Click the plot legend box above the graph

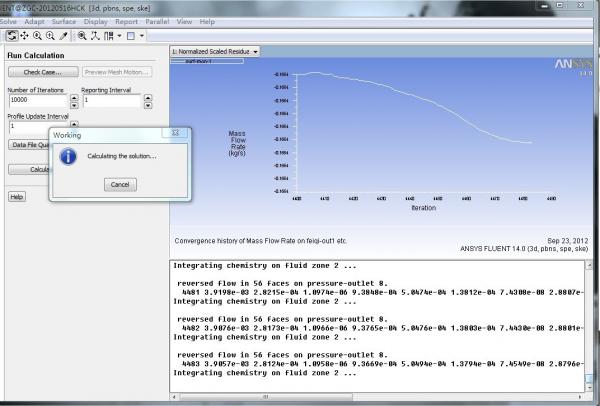(x=207, y=61)
